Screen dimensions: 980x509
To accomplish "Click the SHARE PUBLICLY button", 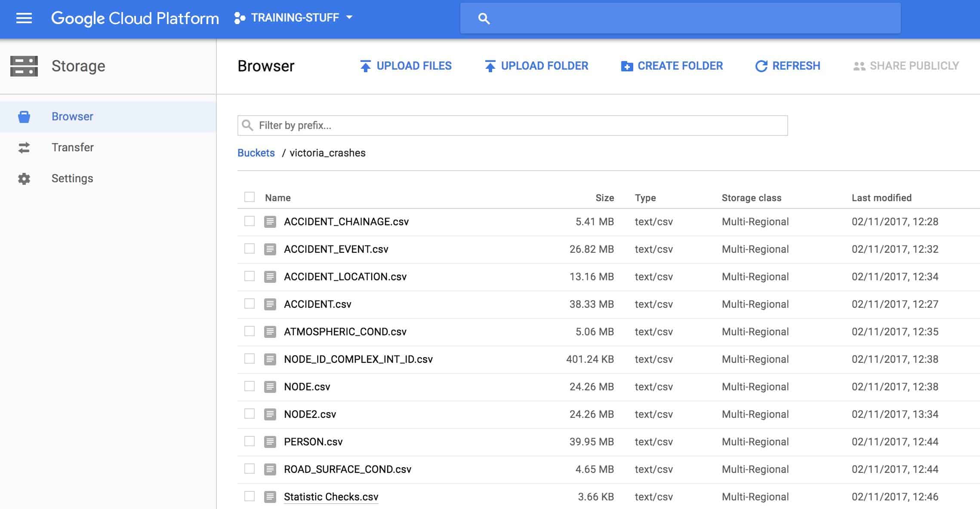I will pyautogui.click(x=906, y=66).
